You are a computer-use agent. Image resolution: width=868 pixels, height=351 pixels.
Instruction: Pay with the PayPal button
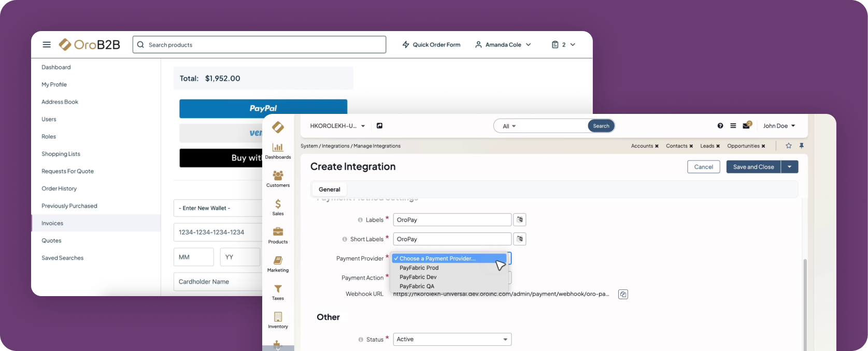tap(263, 108)
